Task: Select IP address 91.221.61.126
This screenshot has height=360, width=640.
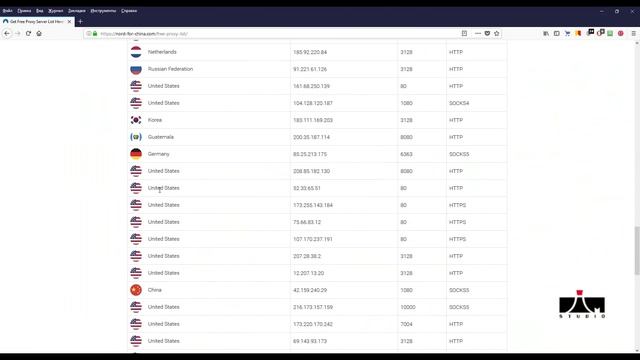Action: coord(310,69)
